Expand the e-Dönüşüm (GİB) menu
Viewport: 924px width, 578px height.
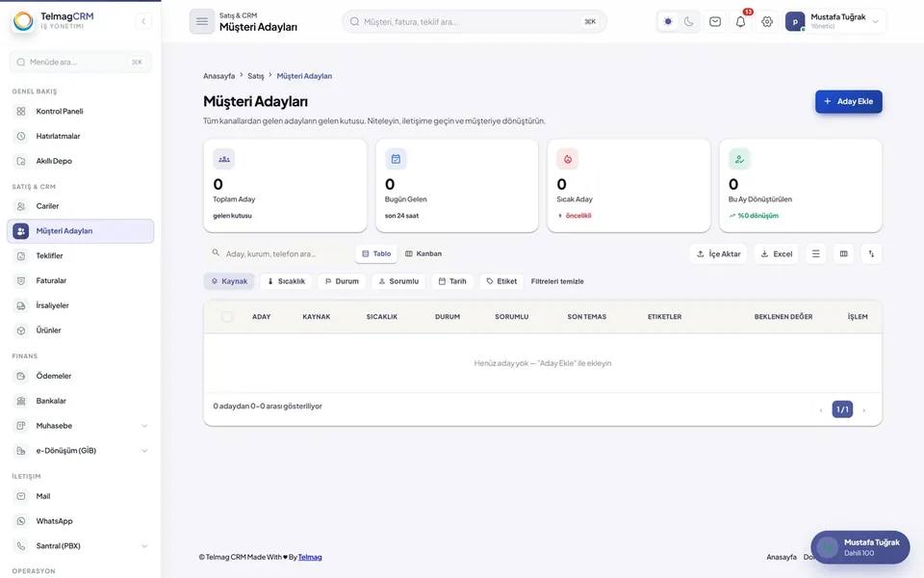click(x=80, y=451)
